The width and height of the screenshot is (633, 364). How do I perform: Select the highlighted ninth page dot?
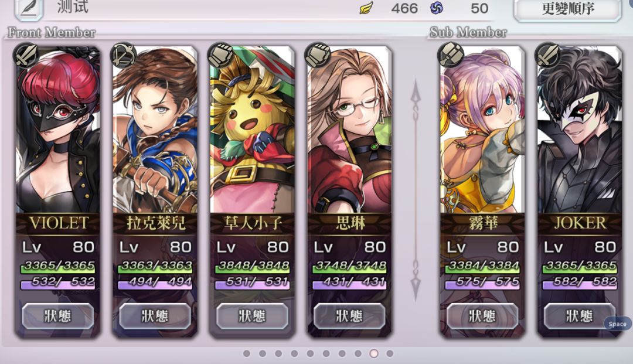[x=374, y=353]
